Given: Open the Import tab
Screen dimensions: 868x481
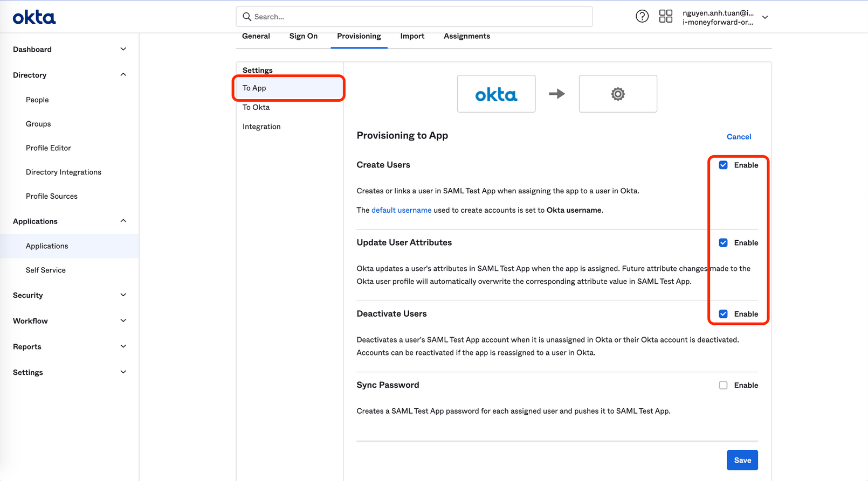Looking at the screenshot, I should pyautogui.click(x=412, y=36).
